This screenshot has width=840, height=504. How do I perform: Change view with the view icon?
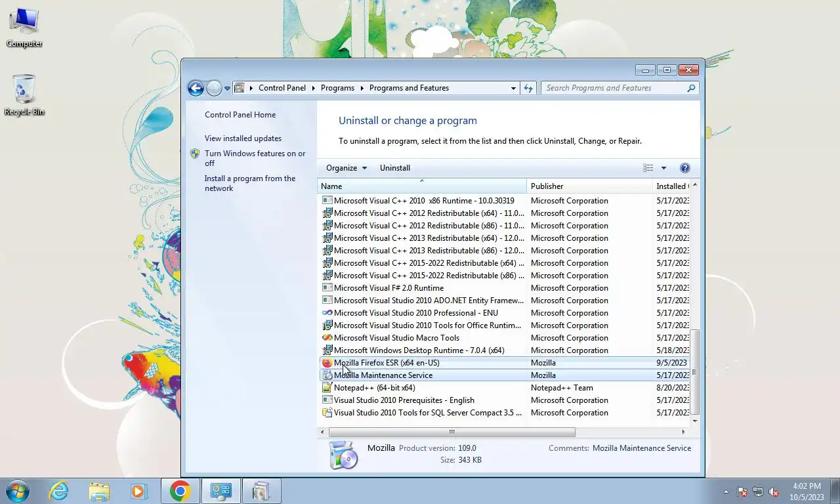pos(648,168)
